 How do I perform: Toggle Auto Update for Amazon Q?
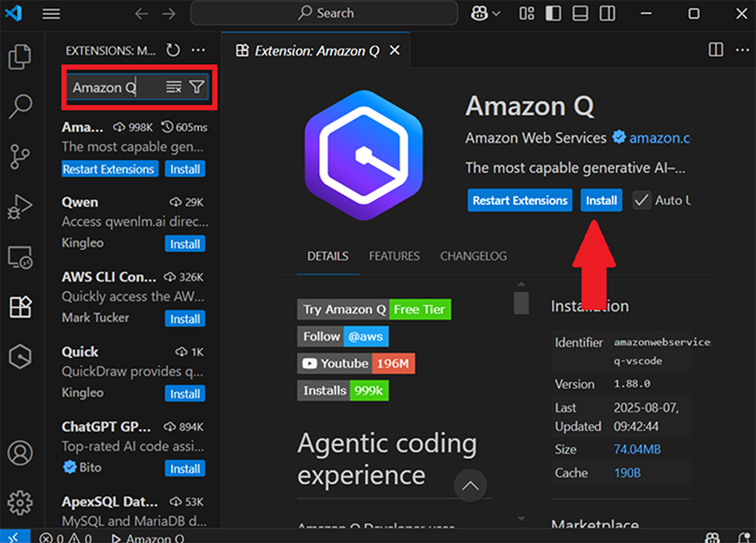[641, 200]
